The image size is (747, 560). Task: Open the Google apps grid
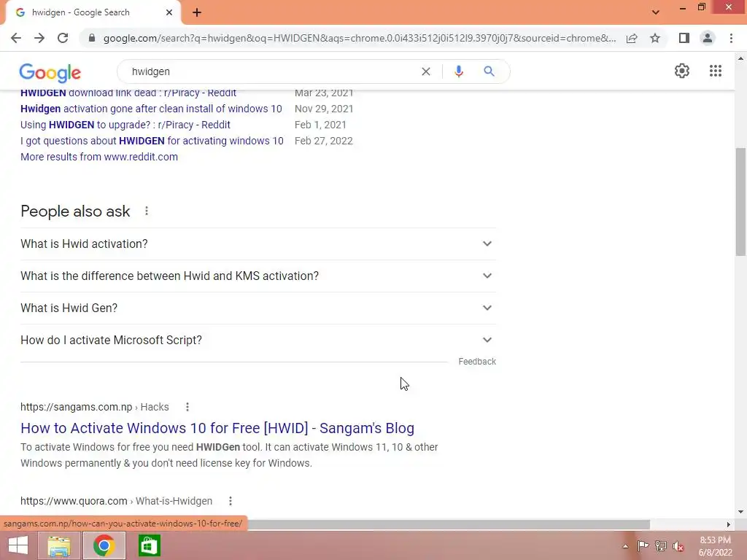[x=715, y=71]
